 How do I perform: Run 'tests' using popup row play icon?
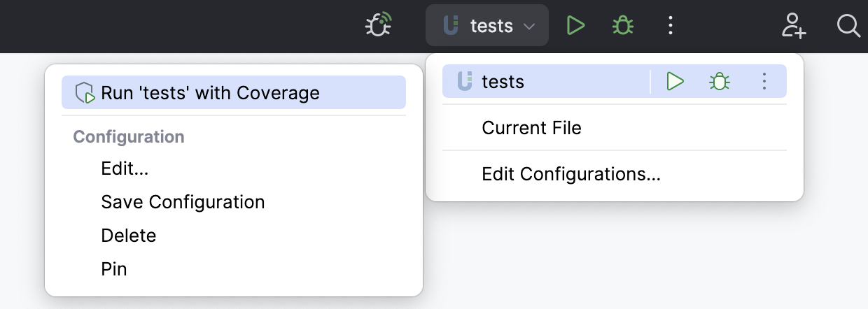click(675, 82)
